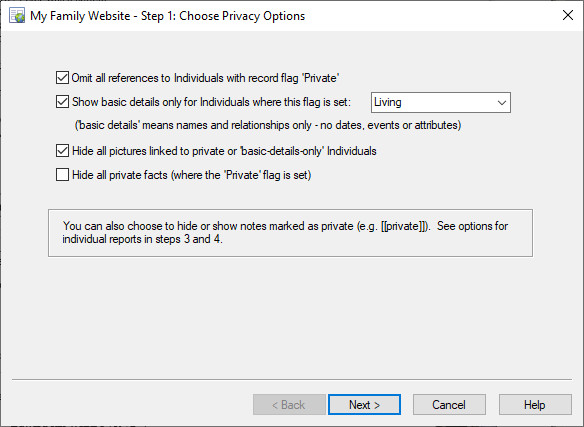Select the 'Living' text in the flag field
The image size is (584, 427).
point(388,102)
